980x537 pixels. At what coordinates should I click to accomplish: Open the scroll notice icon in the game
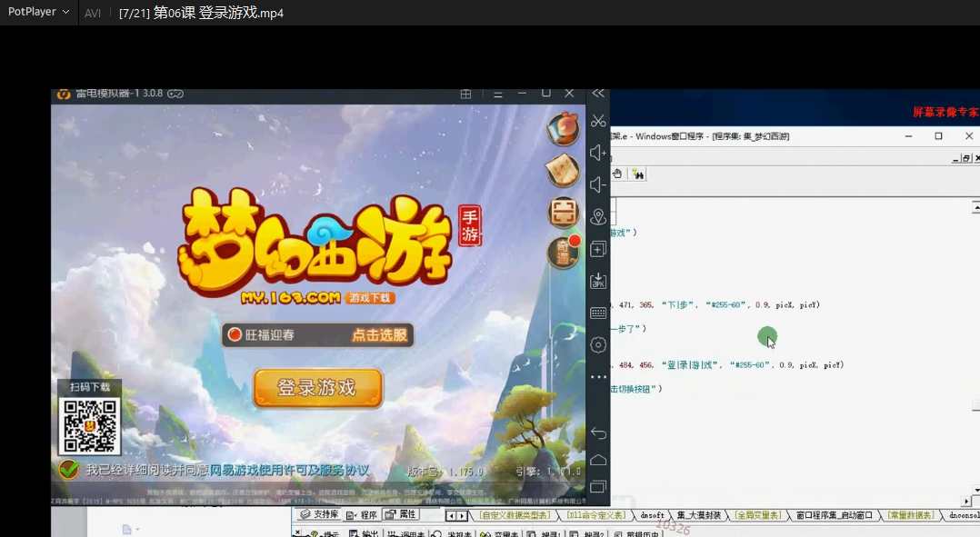pos(563,170)
